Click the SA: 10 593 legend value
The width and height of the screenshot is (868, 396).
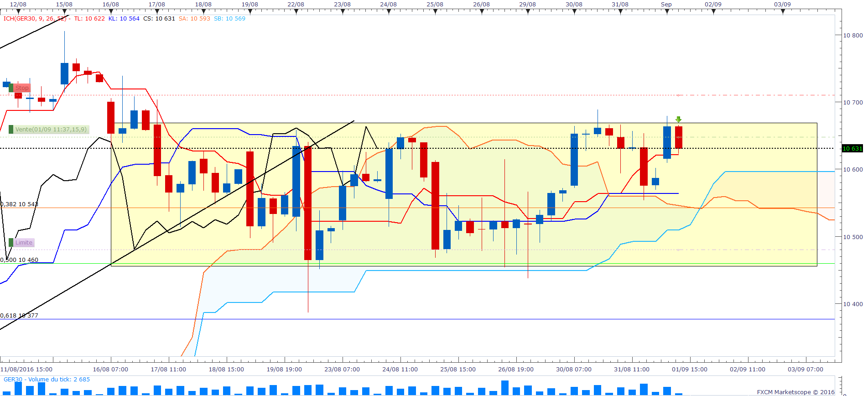point(194,19)
